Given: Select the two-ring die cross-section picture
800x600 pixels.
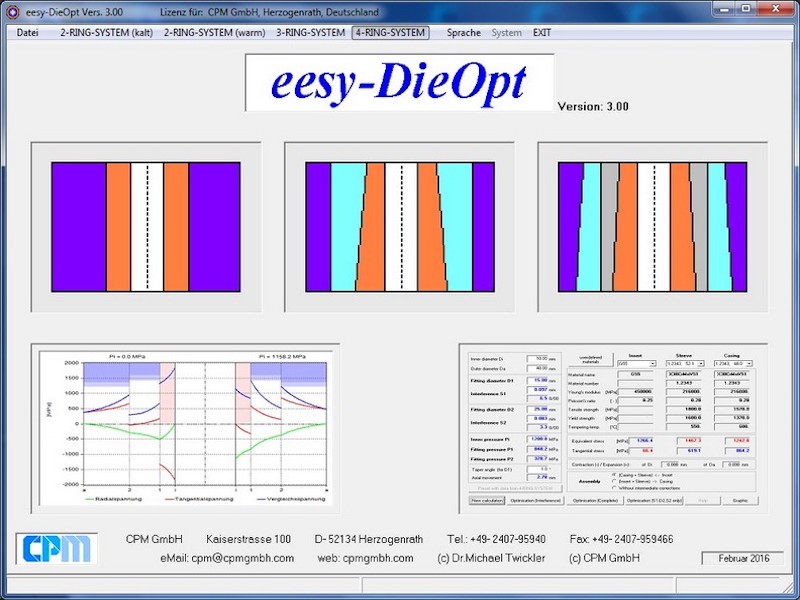Looking at the screenshot, I should (x=146, y=227).
